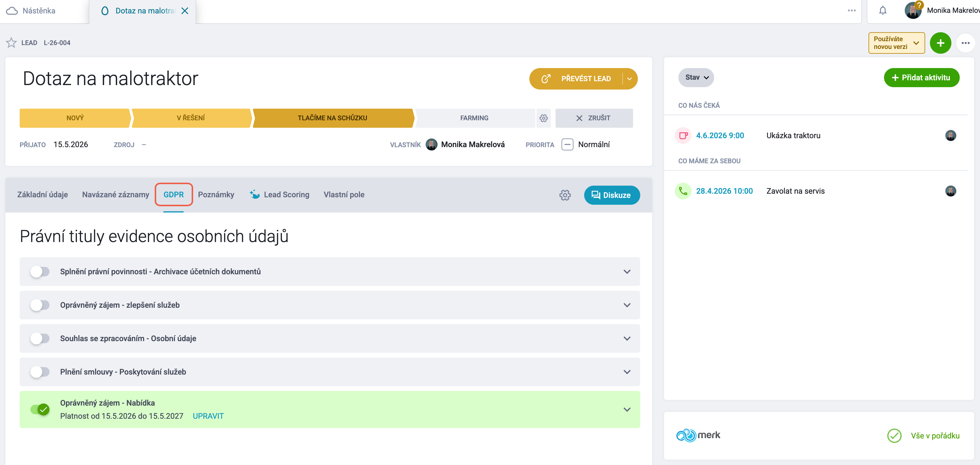Image resolution: width=980 pixels, height=465 pixels.
Task: Open tab settings gear near Diskuze
Action: [565, 195]
